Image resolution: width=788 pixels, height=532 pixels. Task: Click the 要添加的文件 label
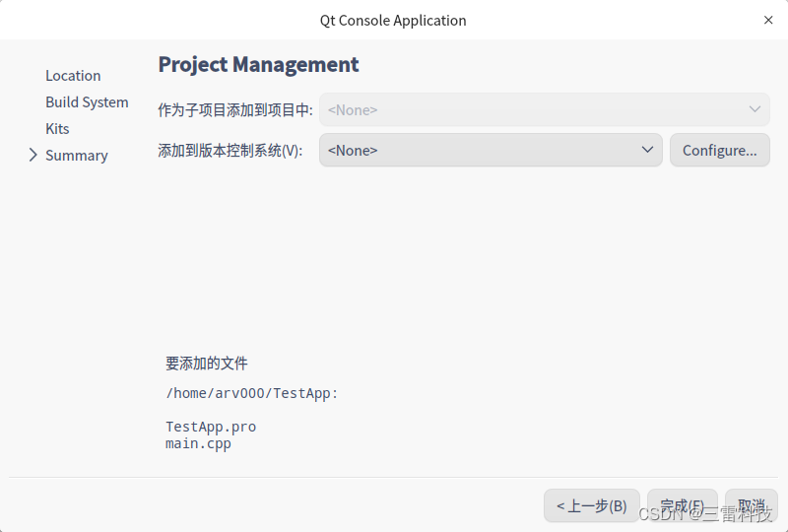click(x=207, y=364)
